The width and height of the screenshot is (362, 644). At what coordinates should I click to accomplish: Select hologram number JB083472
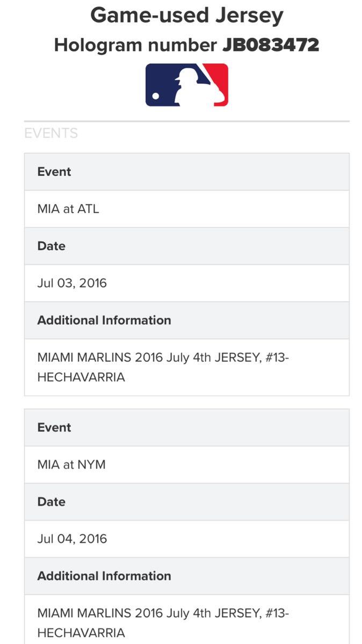click(x=271, y=45)
